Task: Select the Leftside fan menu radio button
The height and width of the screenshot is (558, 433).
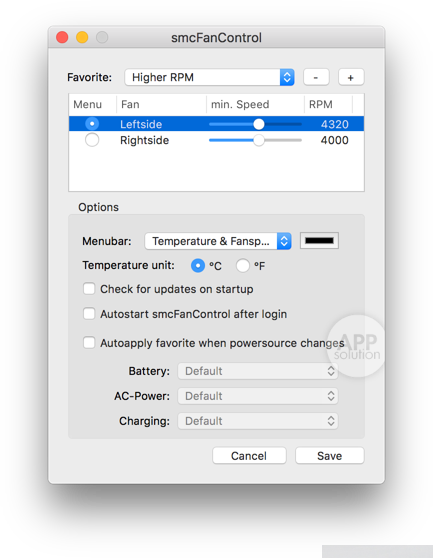Action: coord(92,124)
